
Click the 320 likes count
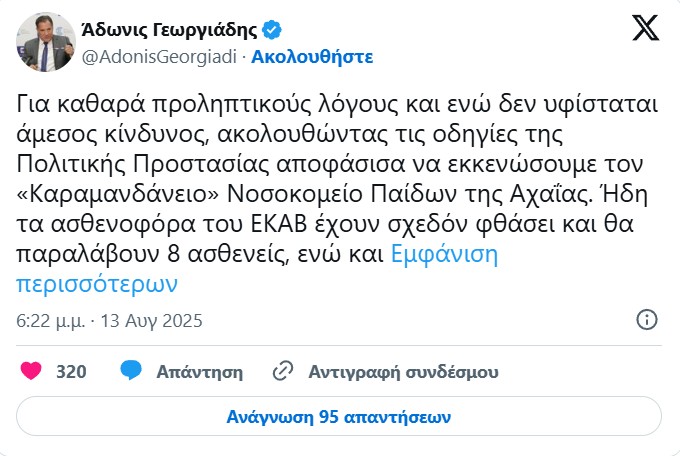click(71, 371)
